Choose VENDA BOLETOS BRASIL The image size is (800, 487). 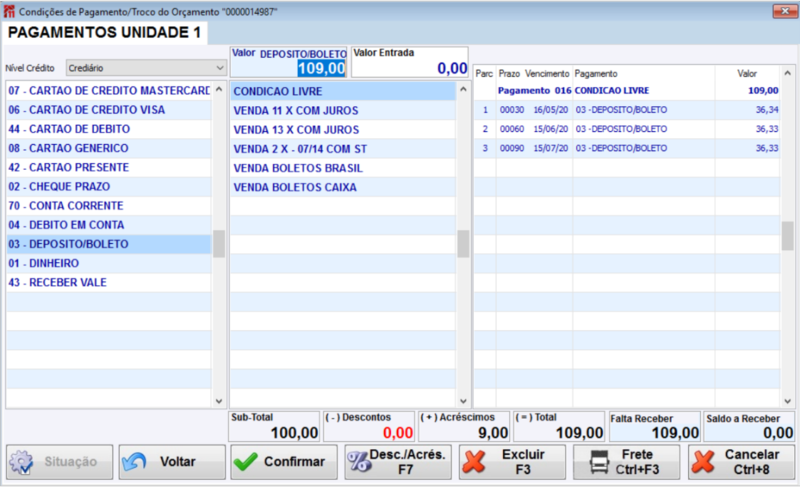point(343,168)
